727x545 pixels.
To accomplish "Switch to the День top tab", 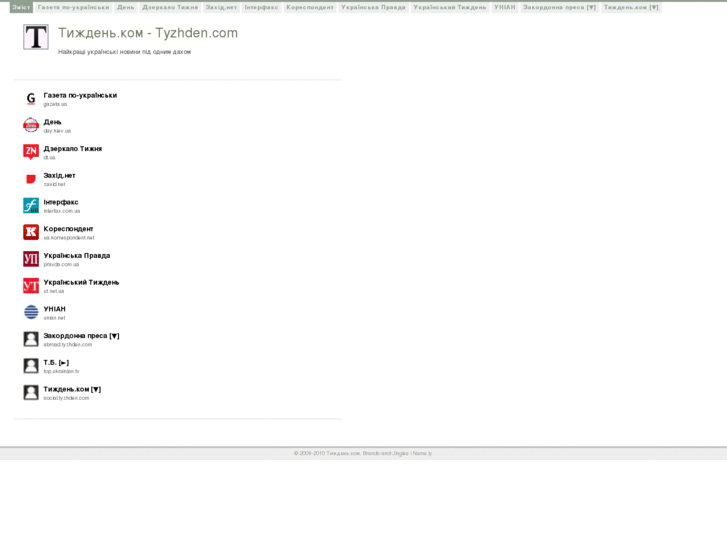I will point(126,7).
